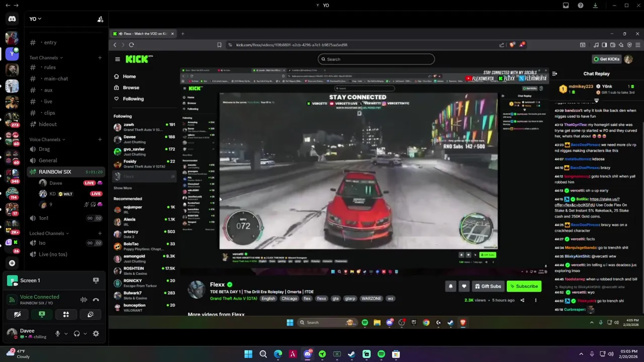Screen dimensions: 644x362
Task: Click Kick search box in stream
Action: 376,59
